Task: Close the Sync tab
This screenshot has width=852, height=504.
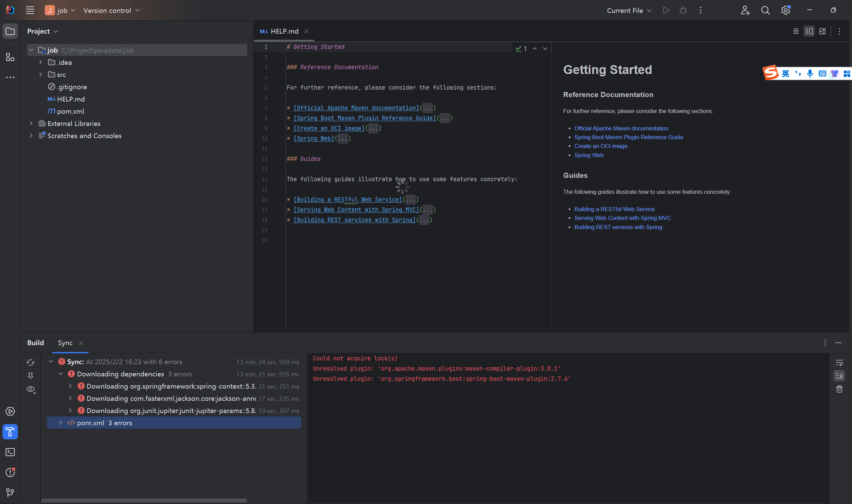Action: (x=81, y=343)
